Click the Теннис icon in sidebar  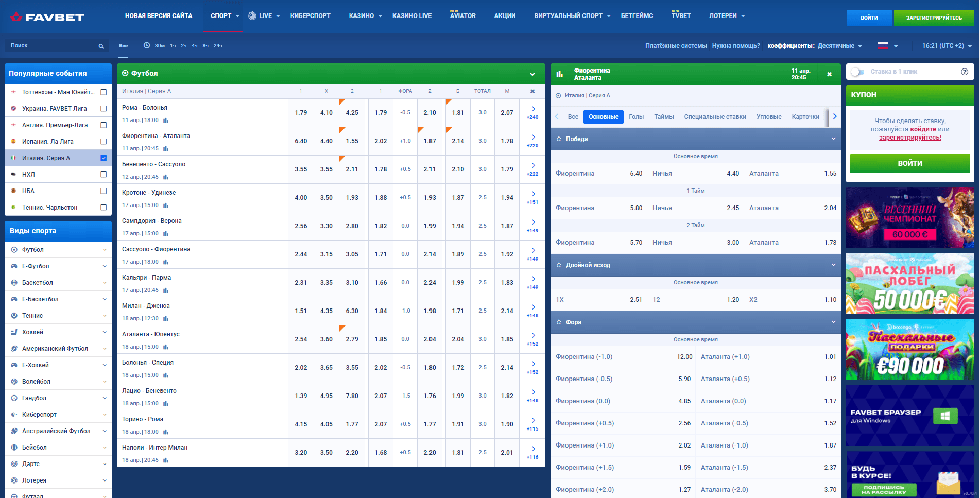14,316
